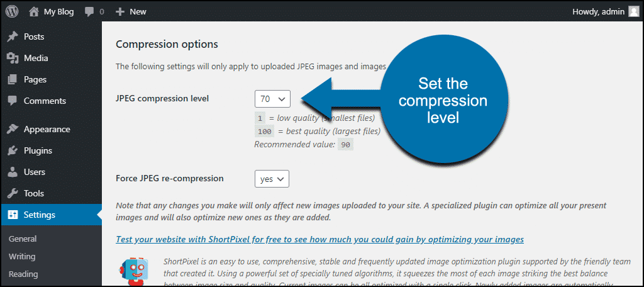Open the My Blog home icon

point(35,11)
